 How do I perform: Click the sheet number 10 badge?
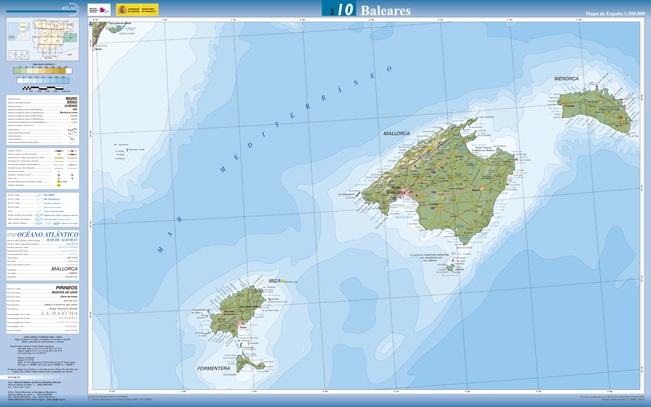point(341,10)
